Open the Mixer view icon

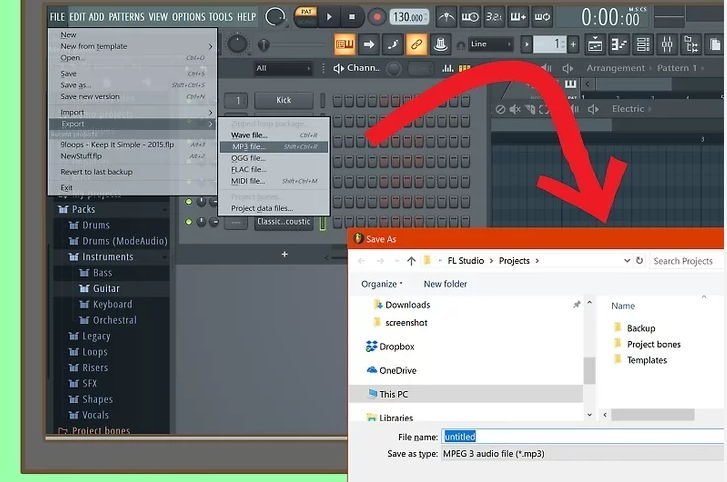click(667, 44)
